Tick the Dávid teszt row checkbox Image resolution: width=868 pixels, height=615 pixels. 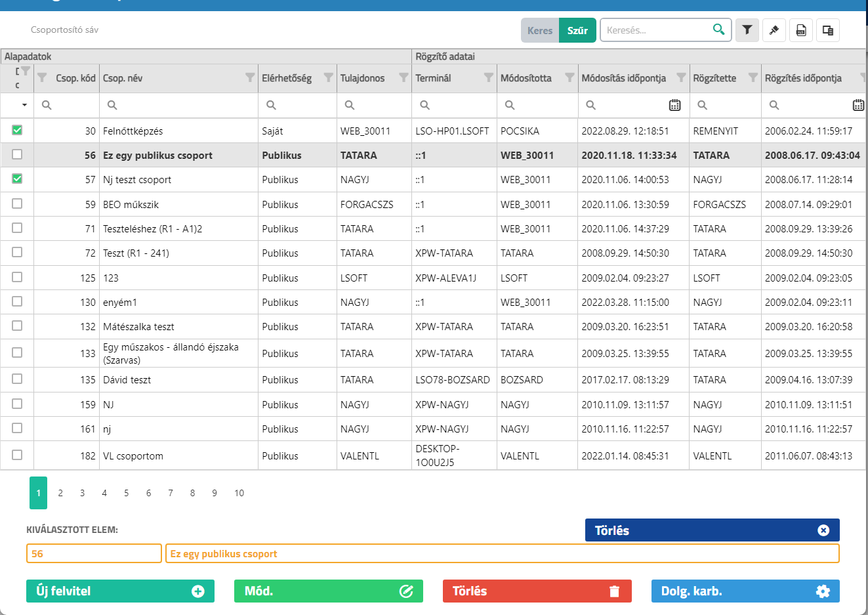[x=17, y=379]
